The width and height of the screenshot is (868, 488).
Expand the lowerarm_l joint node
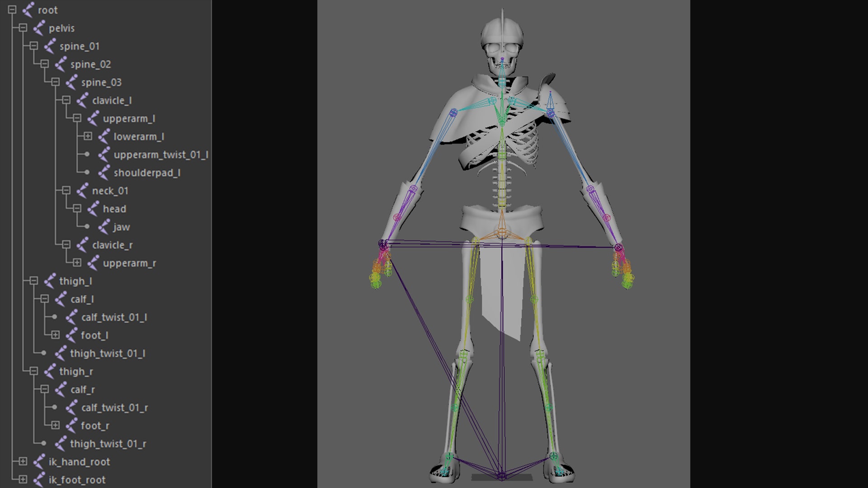point(88,136)
